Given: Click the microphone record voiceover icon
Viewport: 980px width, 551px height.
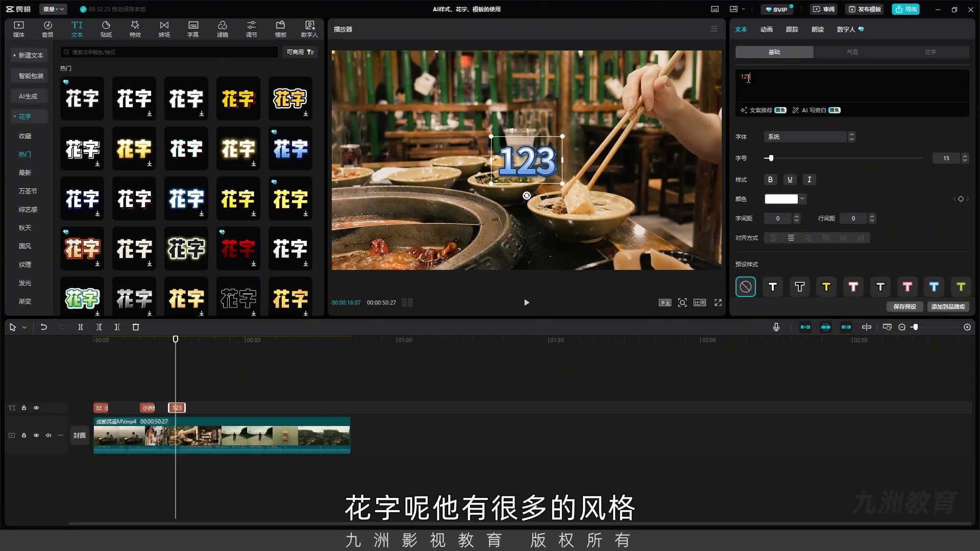Looking at the screenshot, I should pos(776,327).
